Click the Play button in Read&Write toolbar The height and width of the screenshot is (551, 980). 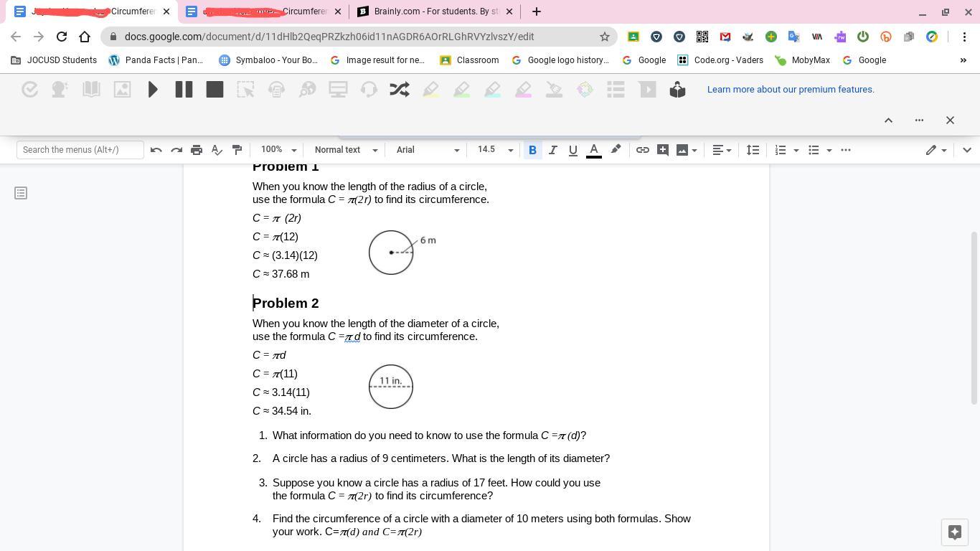(x=153, y=90)
